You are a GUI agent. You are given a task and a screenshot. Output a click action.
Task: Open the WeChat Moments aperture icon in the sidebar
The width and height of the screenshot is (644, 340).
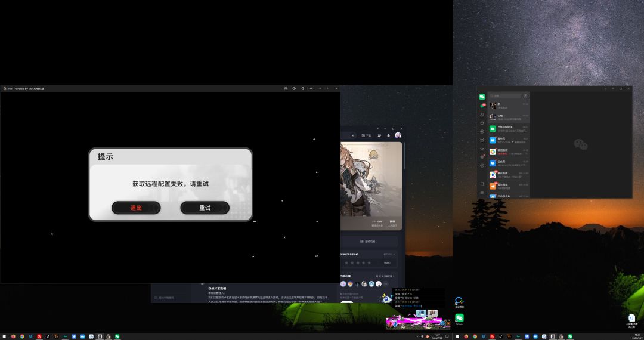pos(482,131)
